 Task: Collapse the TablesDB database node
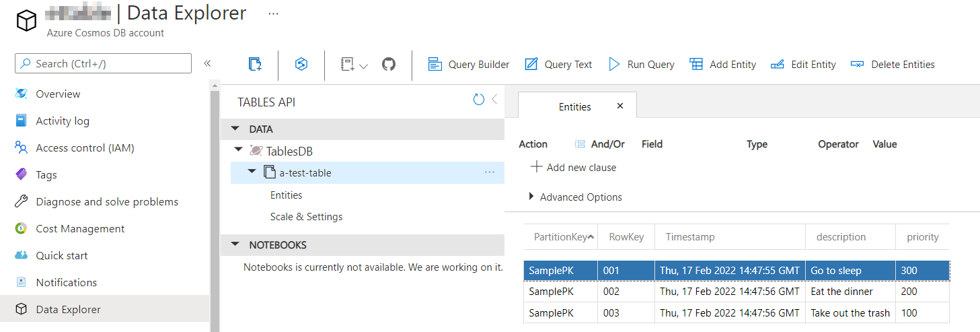click(x=239, y=151)
